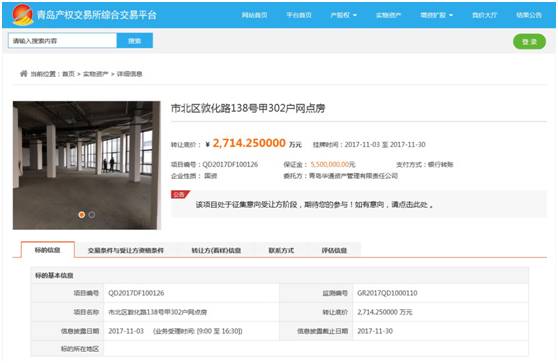558x363 pixels.
Task: Click the deposit amount 5,500,000.00元
Action: click(x=333, y=164)
